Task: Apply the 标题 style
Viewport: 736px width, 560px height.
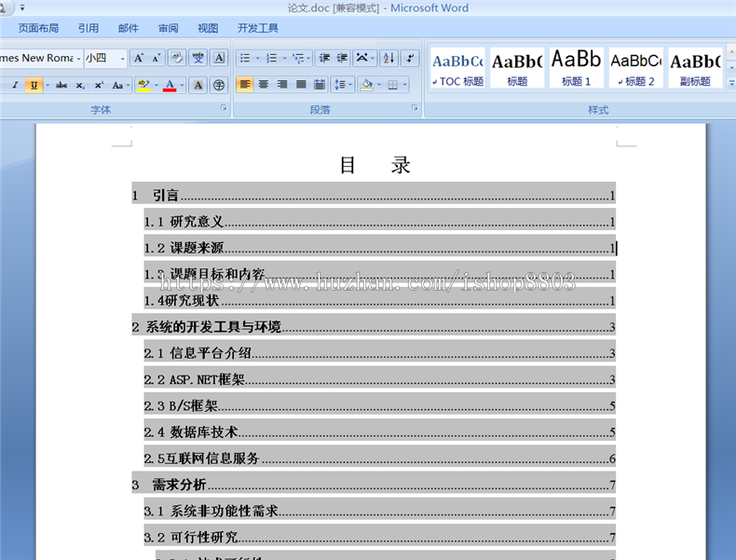Action: pyautogui.click(x=517, y=68)
